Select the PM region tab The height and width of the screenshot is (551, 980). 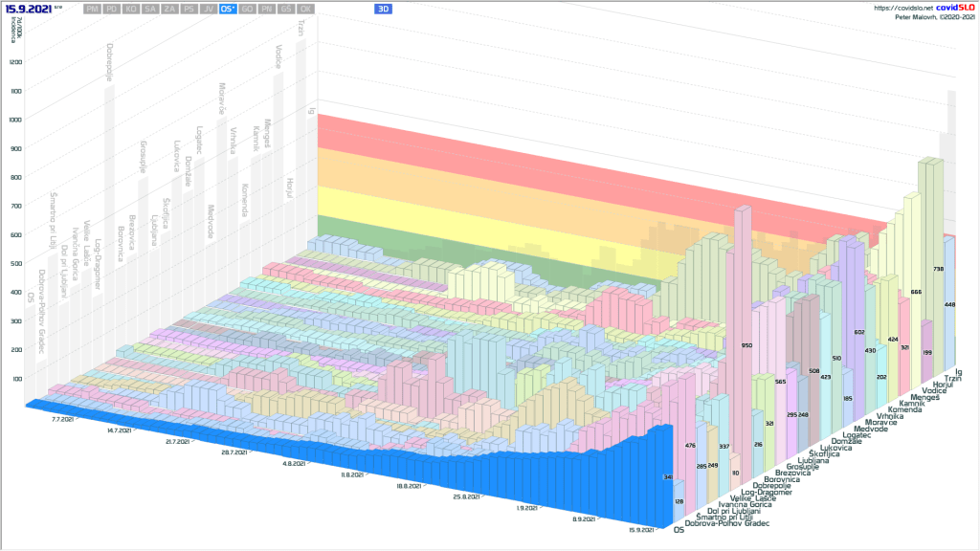92,9
